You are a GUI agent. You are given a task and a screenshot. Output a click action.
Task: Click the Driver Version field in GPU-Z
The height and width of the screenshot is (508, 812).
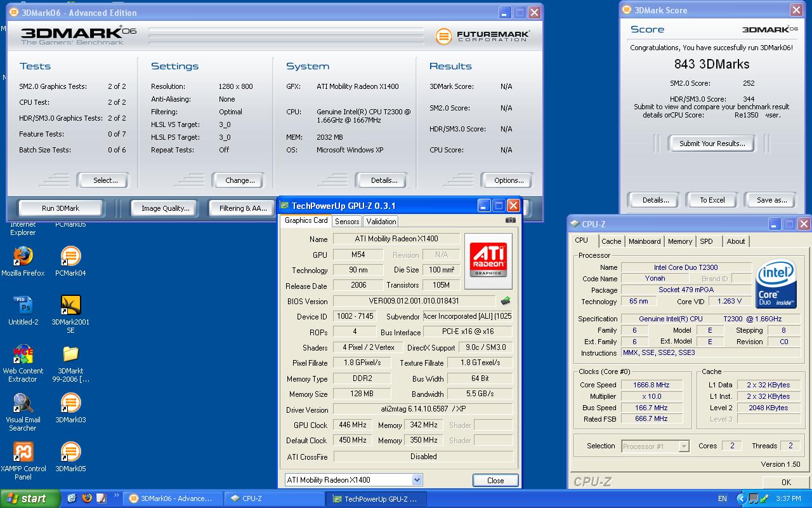(422, 410)
